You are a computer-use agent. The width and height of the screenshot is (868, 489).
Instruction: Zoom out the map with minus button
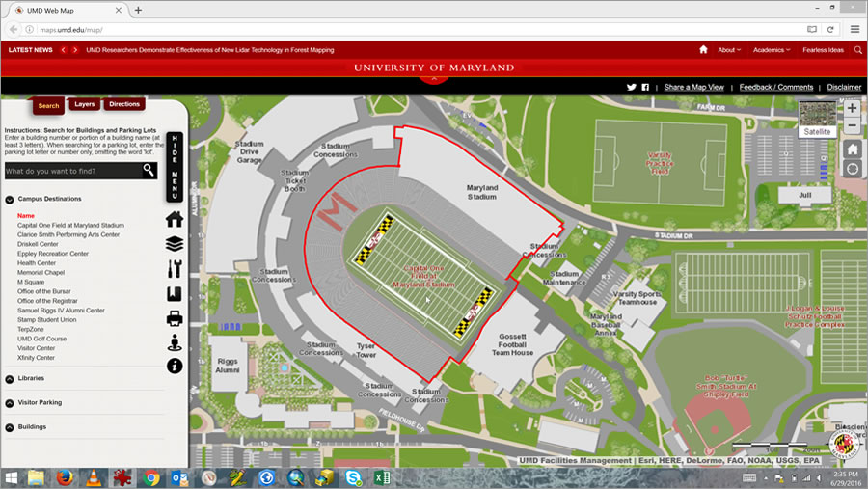tap(852, 125)
